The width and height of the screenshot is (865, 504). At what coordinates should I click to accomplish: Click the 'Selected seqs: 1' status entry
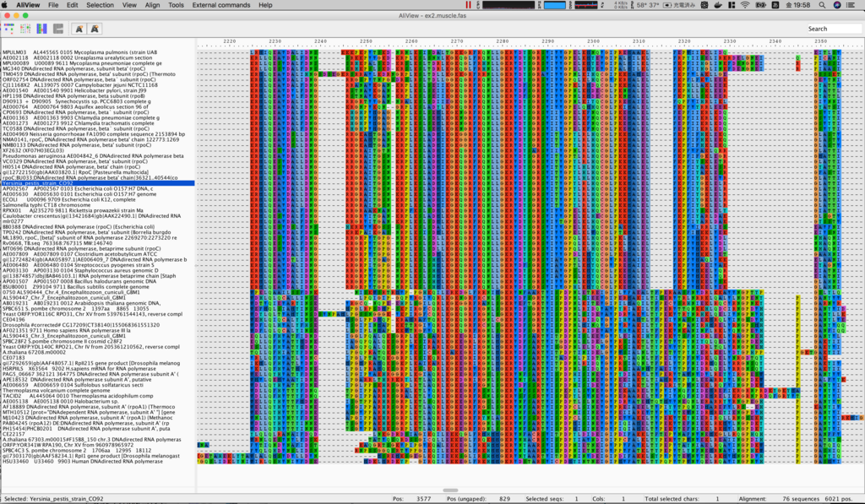(x=552, y=498)
